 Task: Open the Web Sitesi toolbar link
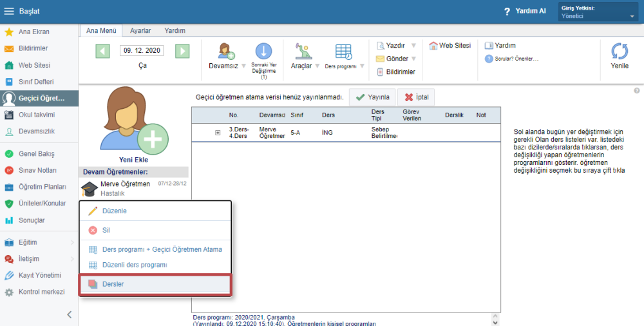pos(450,46)
